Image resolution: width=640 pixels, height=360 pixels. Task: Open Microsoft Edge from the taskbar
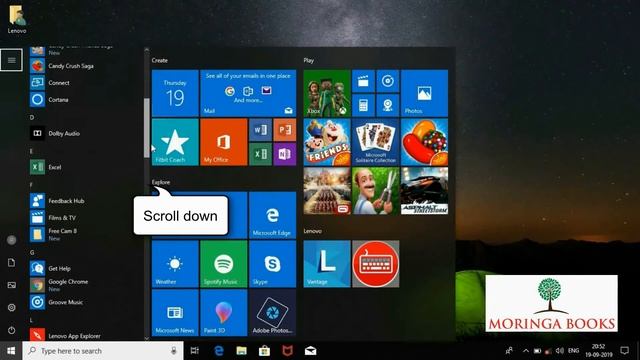pos(219,351)
